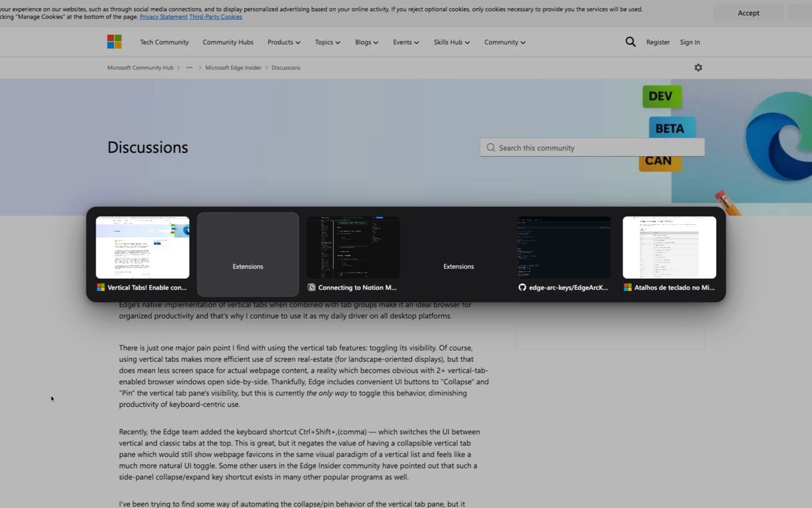Go to Tech Community in the nav bar
This screenshot has width=812, height=508.
click(164, 42)
